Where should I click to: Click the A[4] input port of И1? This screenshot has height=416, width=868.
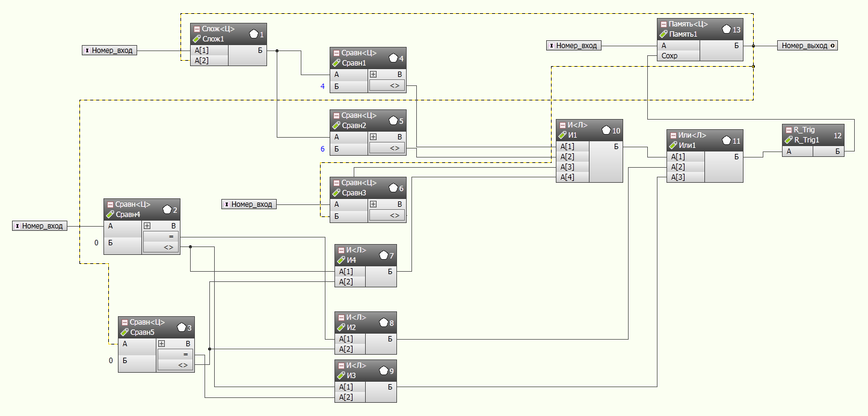(x=572, y=177)
